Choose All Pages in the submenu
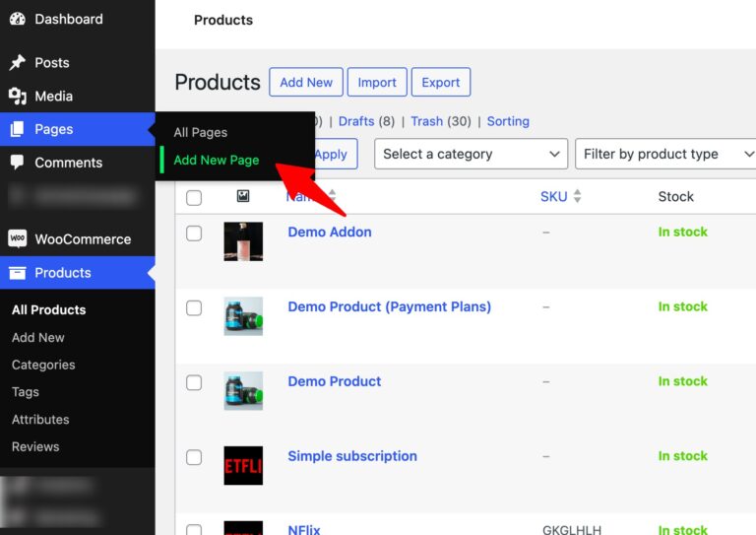The image size is (756, 535). point(200,132)
